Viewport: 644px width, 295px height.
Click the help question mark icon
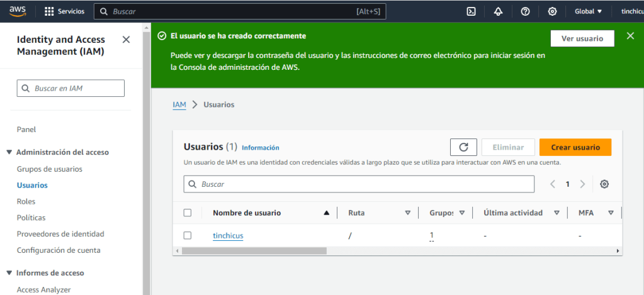click(x=525, y=11)
